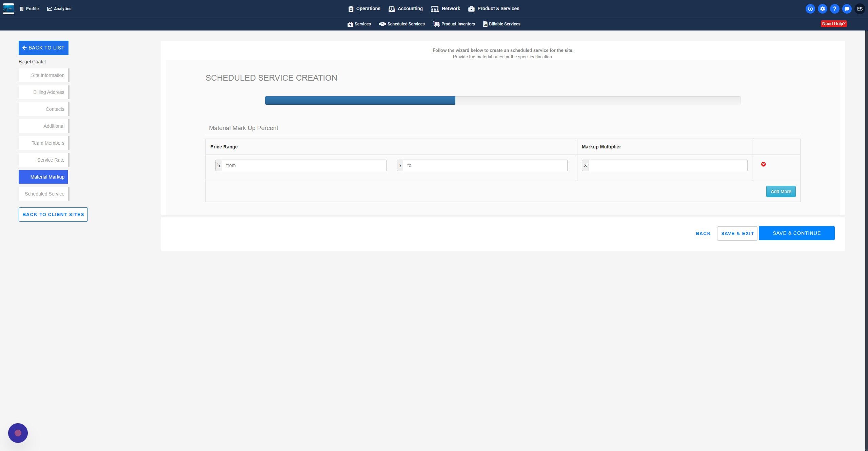Image resolution: width=868 pixels, height=451 pixels.
Task: Click the price range 'from' field
Action: (304, 165)
